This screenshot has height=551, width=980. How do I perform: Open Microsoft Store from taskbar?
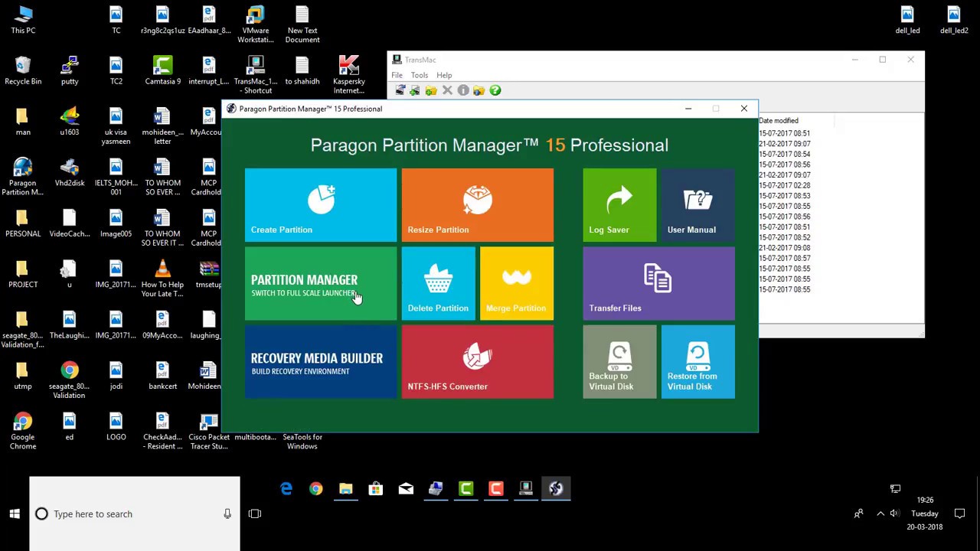point(376,488)
